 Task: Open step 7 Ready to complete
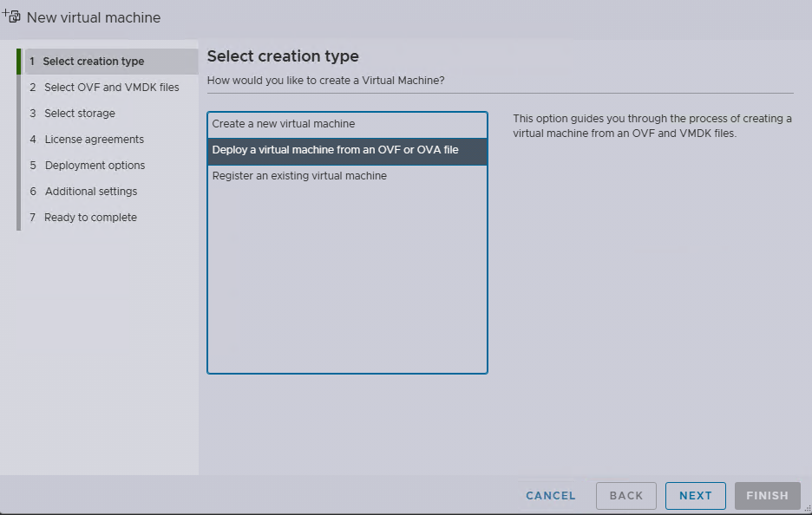tap(90, 218)
